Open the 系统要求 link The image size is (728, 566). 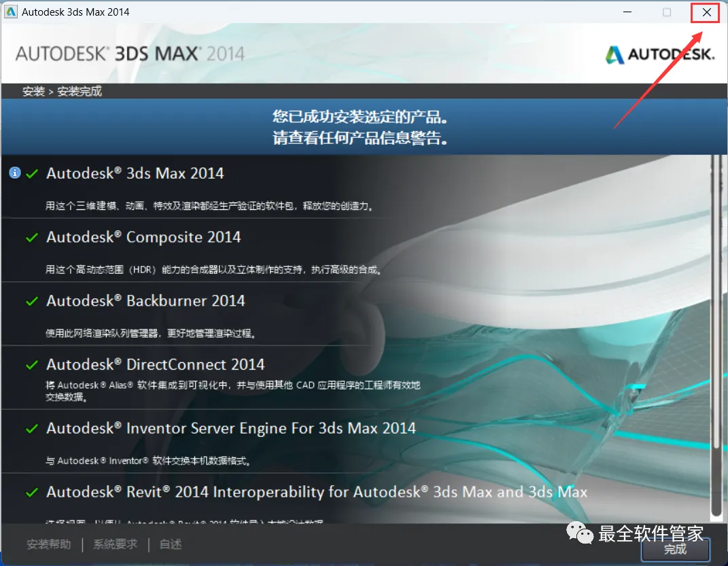point(115,544)
